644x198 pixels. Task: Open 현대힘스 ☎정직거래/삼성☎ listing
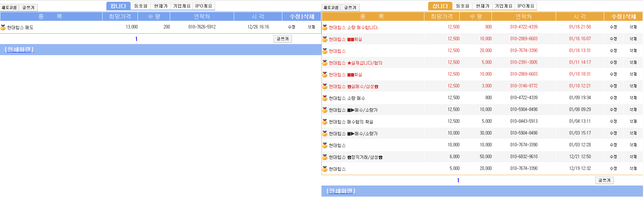tap(356, 157)
